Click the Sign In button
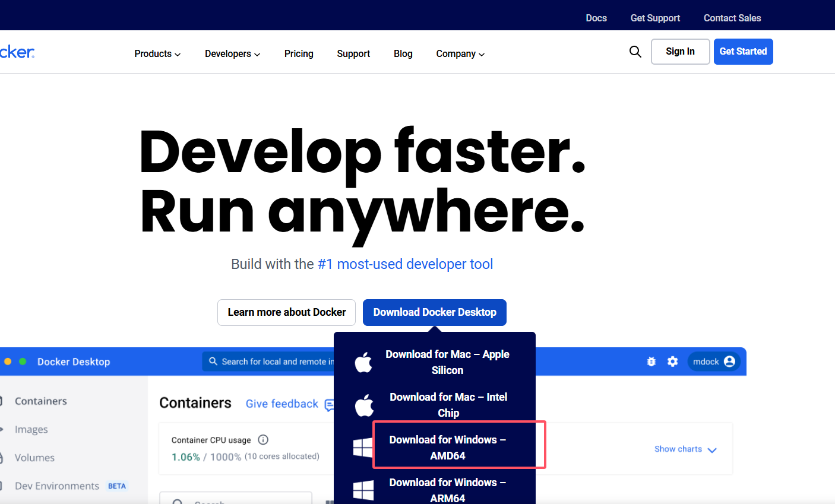Viewport: 835px width, 504px height. [681, 52]
